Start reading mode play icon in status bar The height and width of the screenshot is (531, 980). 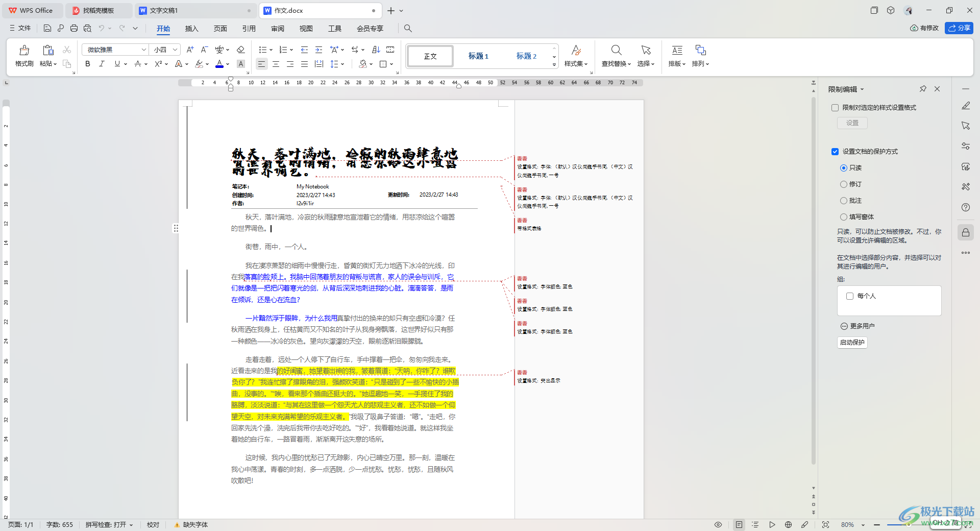(x=772, y=524)
